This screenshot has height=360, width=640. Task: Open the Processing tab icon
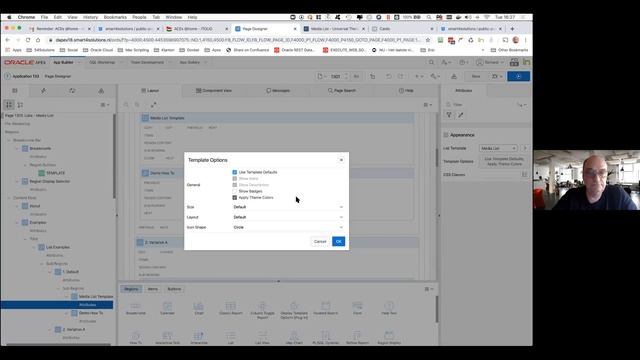(x=72, y=91)
